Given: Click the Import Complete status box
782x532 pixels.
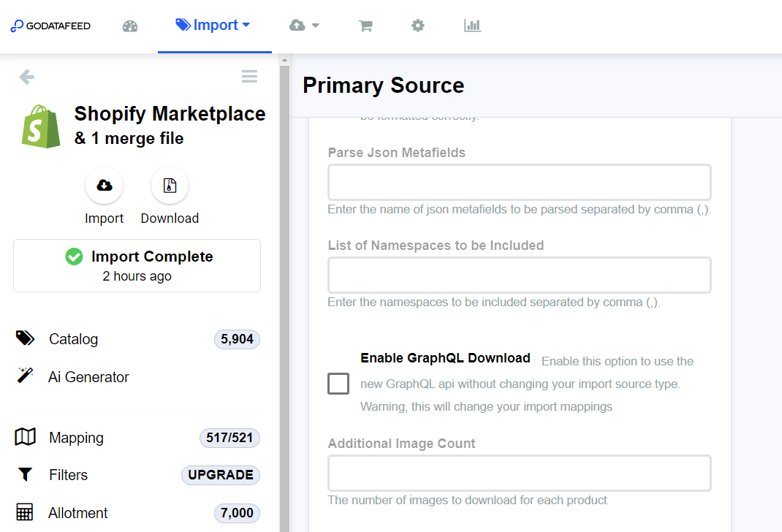Looking at the screenshot, I should point(137,265).
